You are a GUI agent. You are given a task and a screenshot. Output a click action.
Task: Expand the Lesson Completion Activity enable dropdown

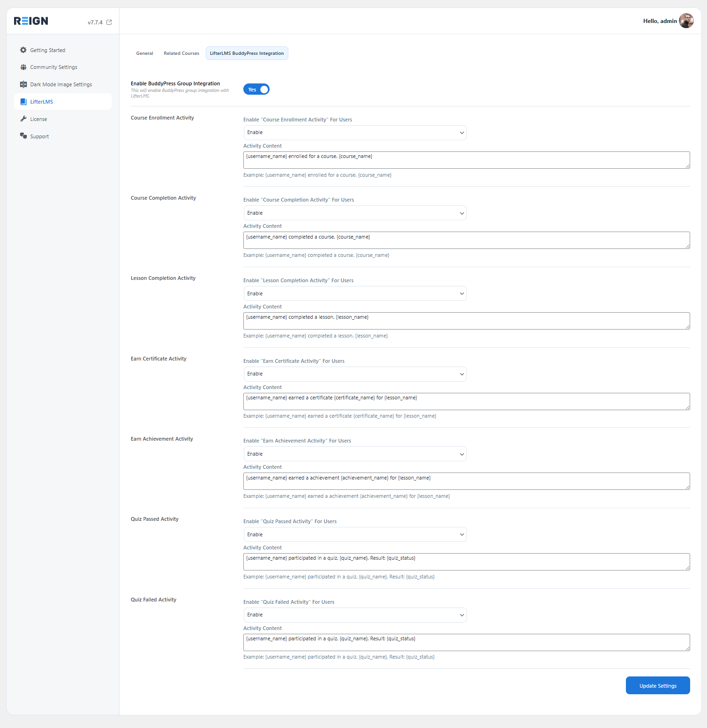click(x=355, y=293)
